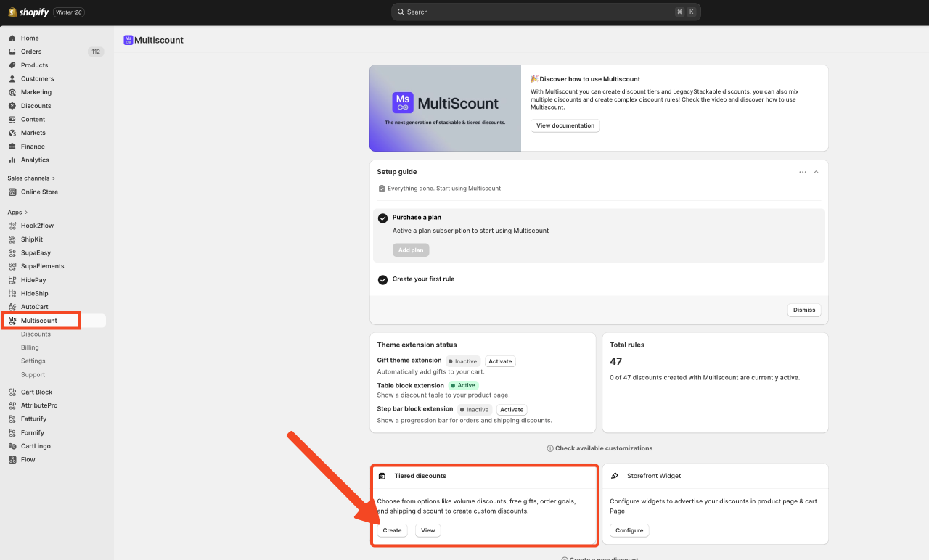Screen dimensions: 929x560
Task: Expand the Apps section chevron
Action: (27, 213)
